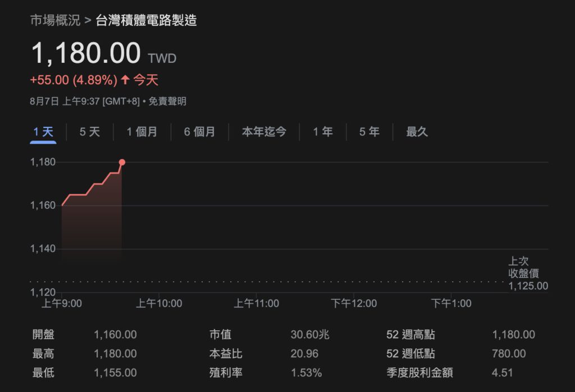This screenshot has width=575, height=392.
Task: Switch to the 最久 maximum range
Action: [x=417, y=132]
